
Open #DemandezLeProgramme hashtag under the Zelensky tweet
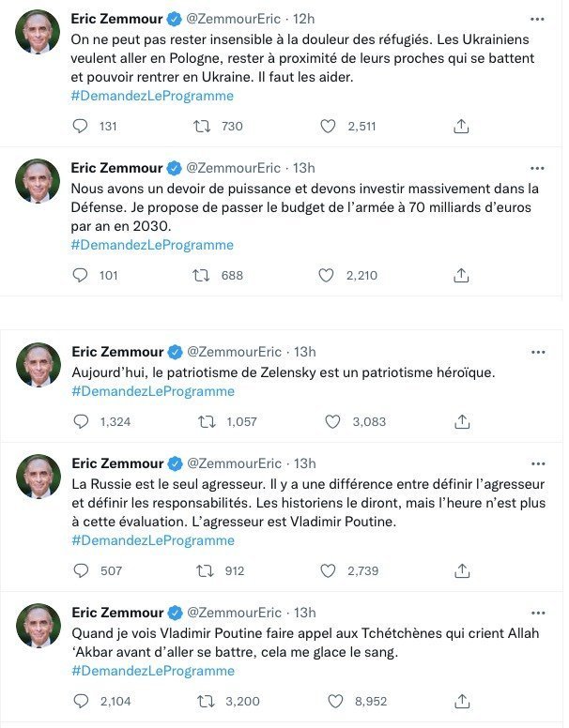[x=153, y=391]
